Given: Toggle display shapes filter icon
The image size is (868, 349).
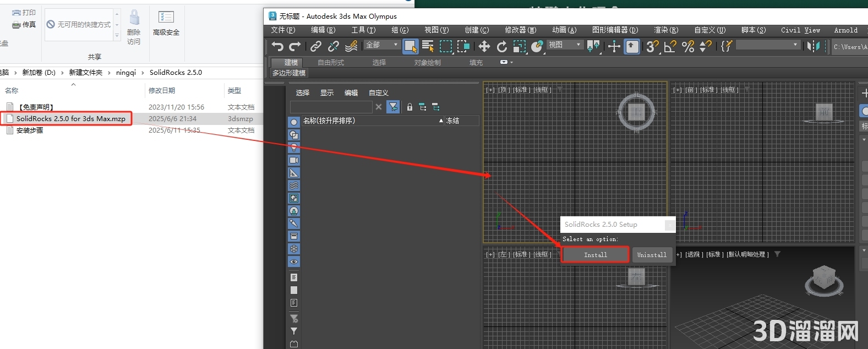Looking at the screenshot, I should [x=294, y=135].
